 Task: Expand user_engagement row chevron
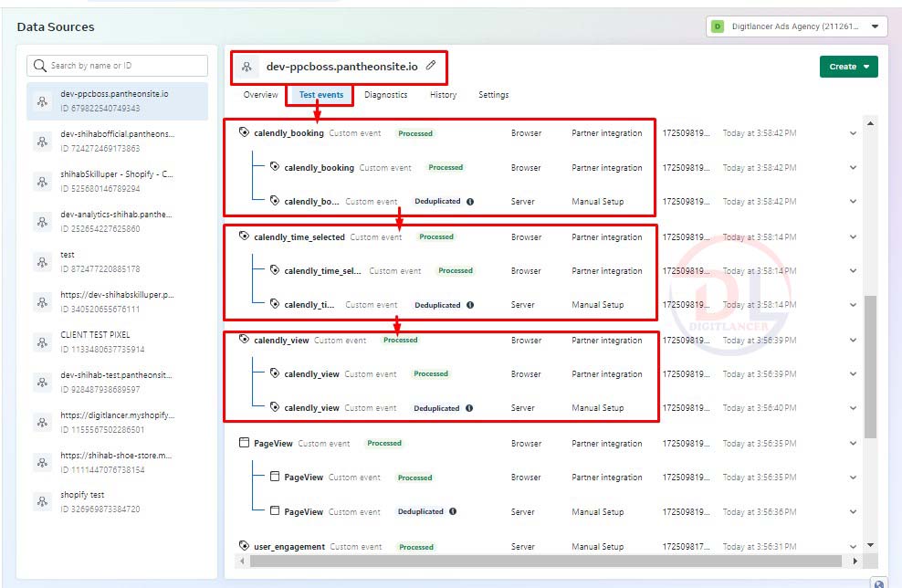pos(853,547)
